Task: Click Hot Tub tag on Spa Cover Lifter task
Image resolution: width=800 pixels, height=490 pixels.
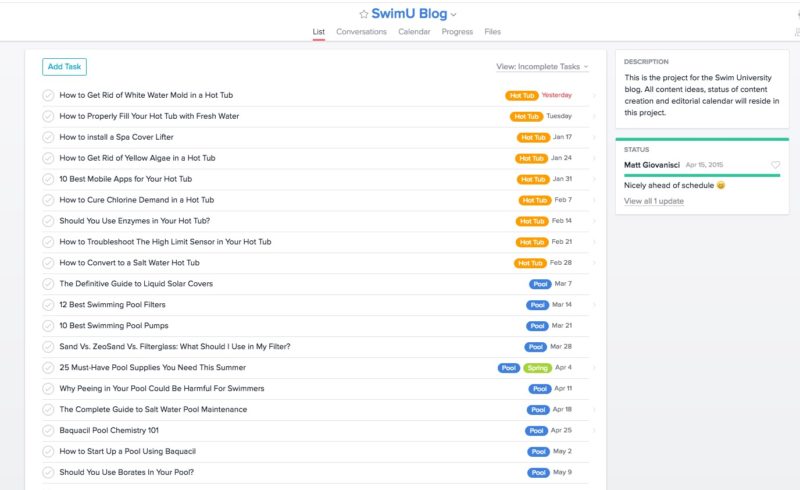Action: 533,137
